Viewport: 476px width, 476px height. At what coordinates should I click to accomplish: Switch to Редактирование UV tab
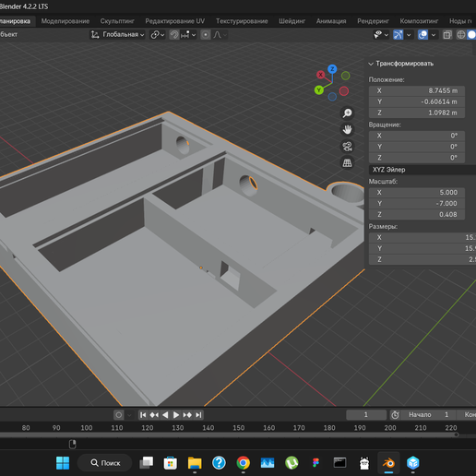pyautogui.click(x=174, y=21)
